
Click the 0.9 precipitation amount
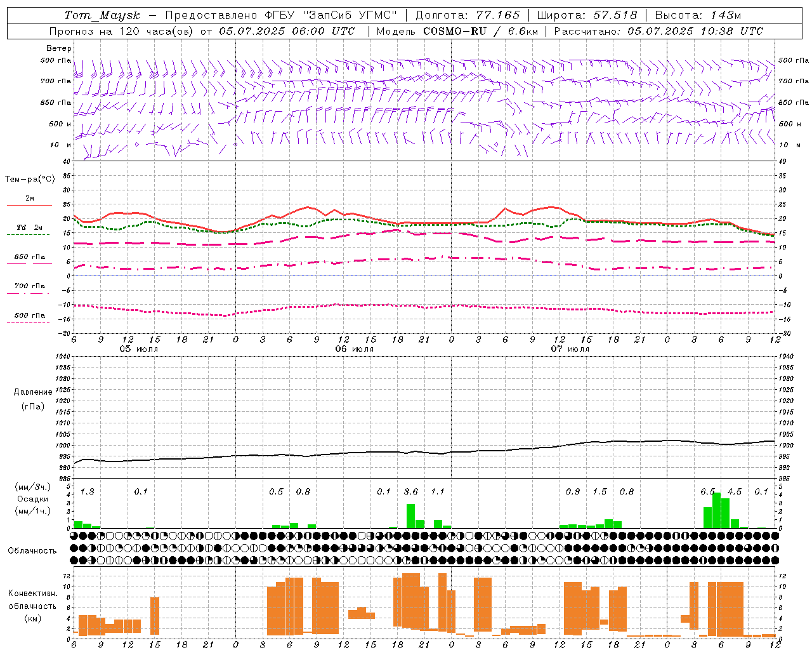573,491
